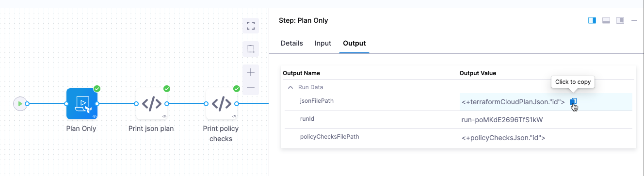Viewport: 644px width, 176px height.
Task: Click the policyChecksFilePath expression value
Action: (x=503, y=138)
